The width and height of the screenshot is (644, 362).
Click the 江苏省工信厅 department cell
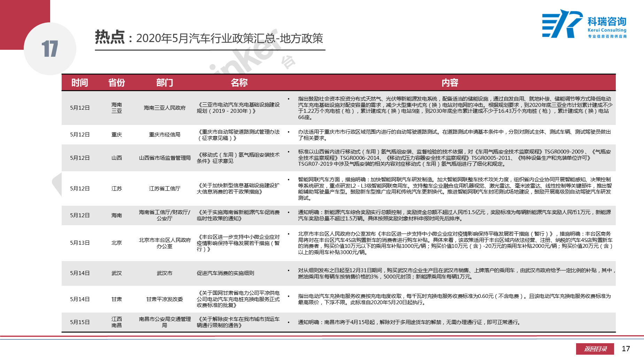164,189
